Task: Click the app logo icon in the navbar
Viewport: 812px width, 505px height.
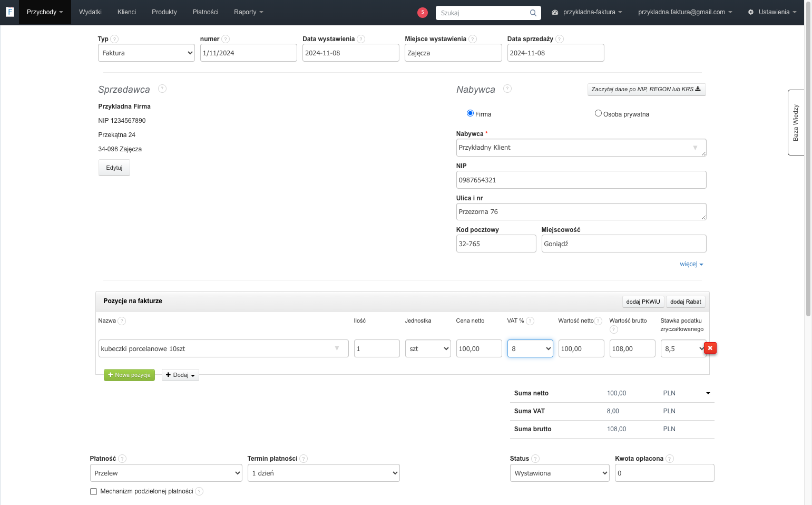Action: [x=9, y=12]
